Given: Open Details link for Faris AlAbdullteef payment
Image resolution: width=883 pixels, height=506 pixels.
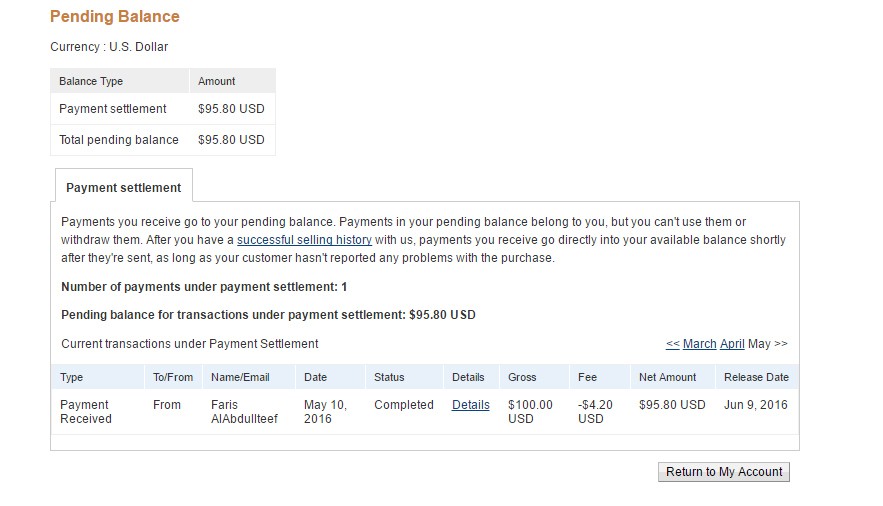Looking at the screenshot, I should (470, 405).
